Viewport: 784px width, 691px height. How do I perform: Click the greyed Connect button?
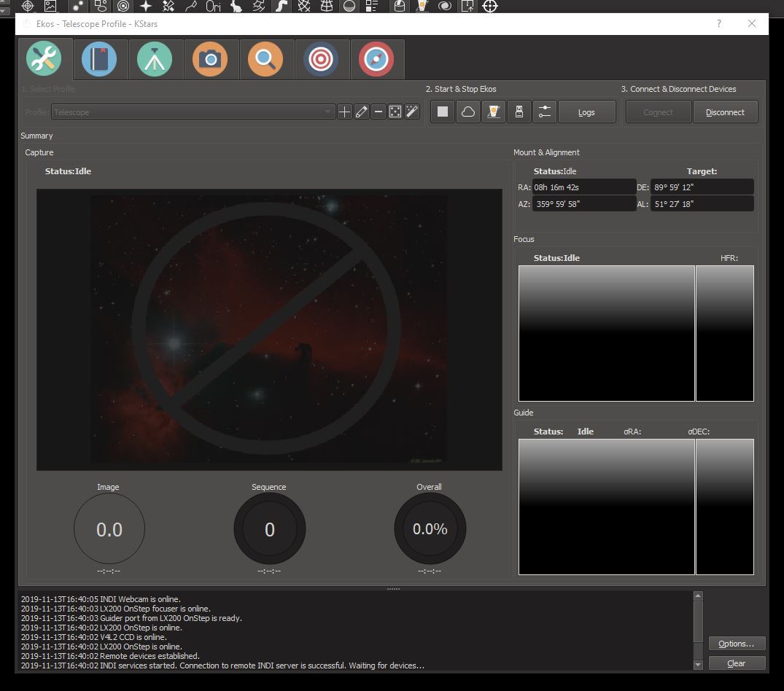pos(658,112)
